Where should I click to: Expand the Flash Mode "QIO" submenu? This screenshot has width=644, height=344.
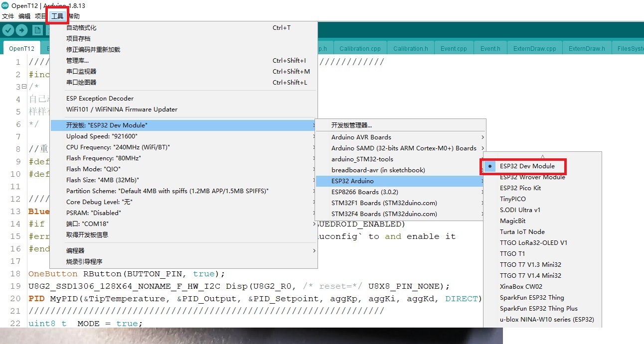[183, 169]
